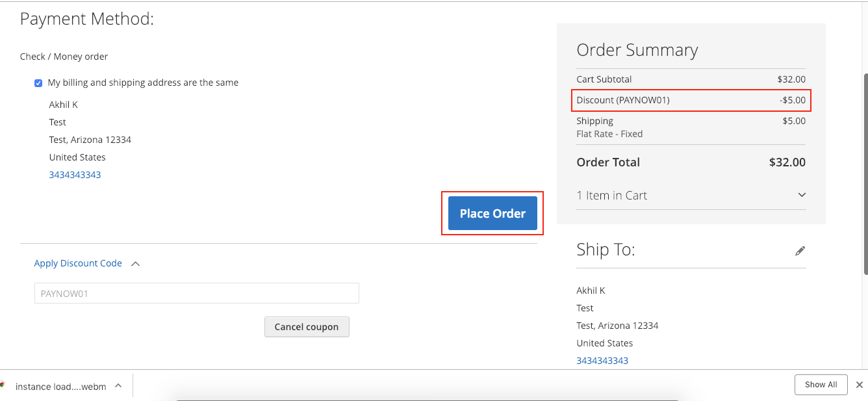Open the billing address phone number link

click(75, 175)
